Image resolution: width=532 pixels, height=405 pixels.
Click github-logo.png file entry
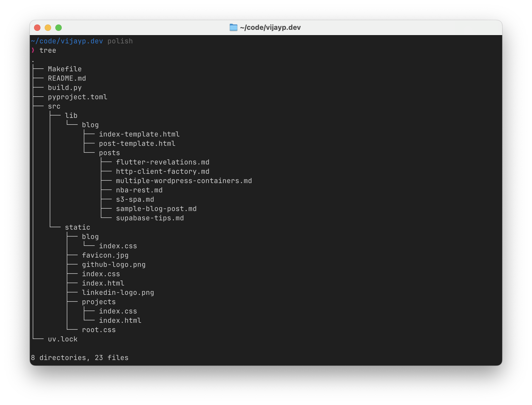tap(114, 265)
